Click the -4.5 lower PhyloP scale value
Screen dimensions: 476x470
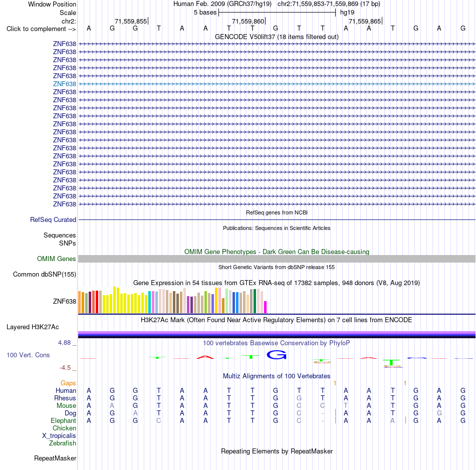pyautogui.click(x=65, y=368)
